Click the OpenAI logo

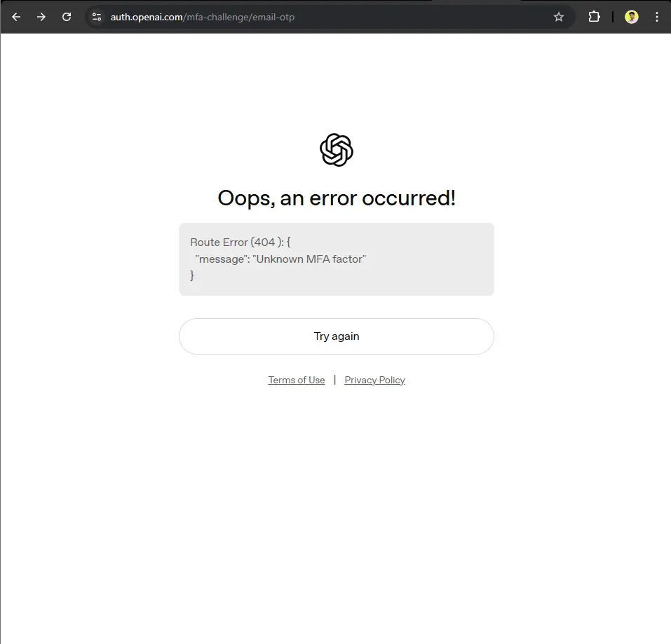[337, 150]
